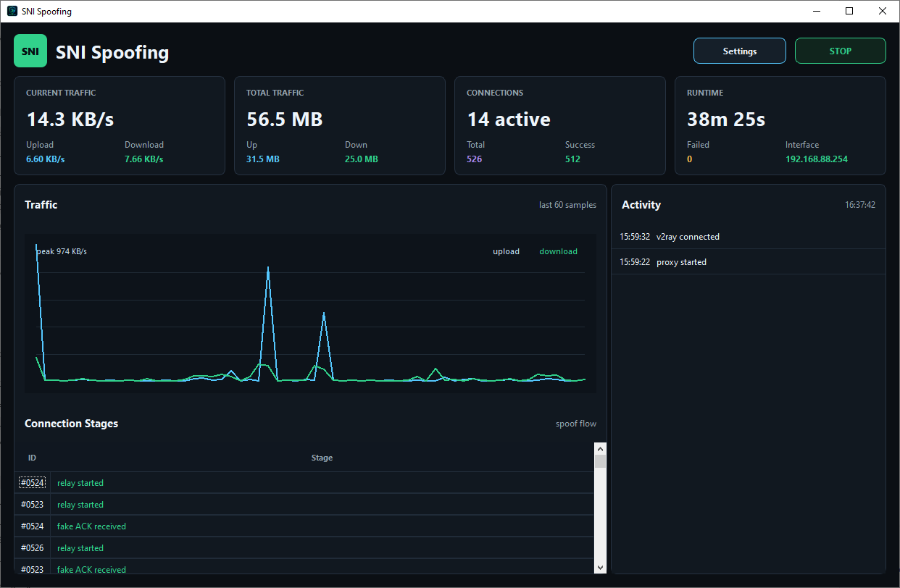
Task: Click the Traffic panel heading
Action: pyautogui.click(x=41, y=205)
